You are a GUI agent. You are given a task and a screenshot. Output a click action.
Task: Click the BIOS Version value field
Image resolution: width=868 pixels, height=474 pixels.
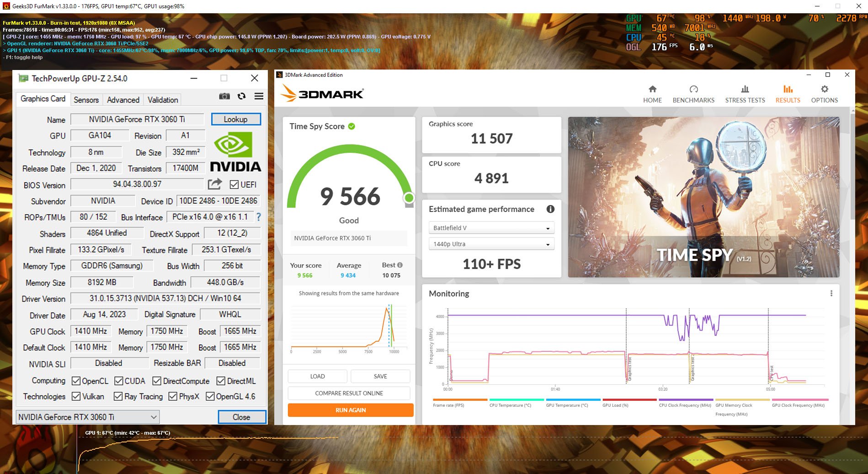click(137, 184)
